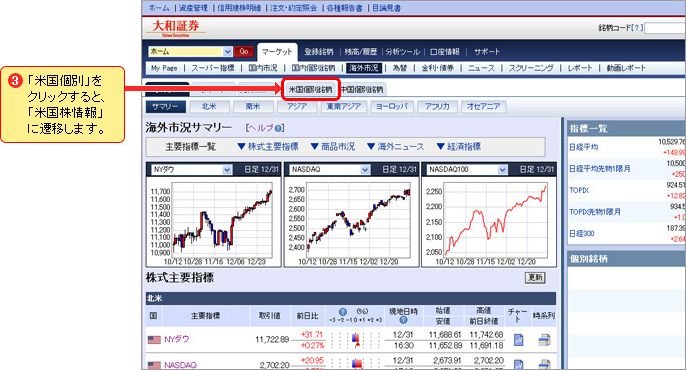
Task: Jump to 海外ニュース section link
Action: 396,147
